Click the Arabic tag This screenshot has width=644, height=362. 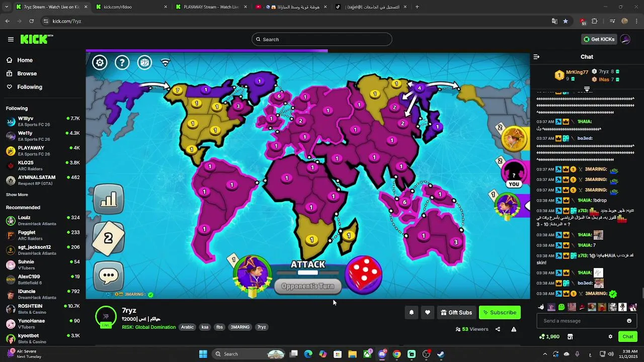pos(187,327)
